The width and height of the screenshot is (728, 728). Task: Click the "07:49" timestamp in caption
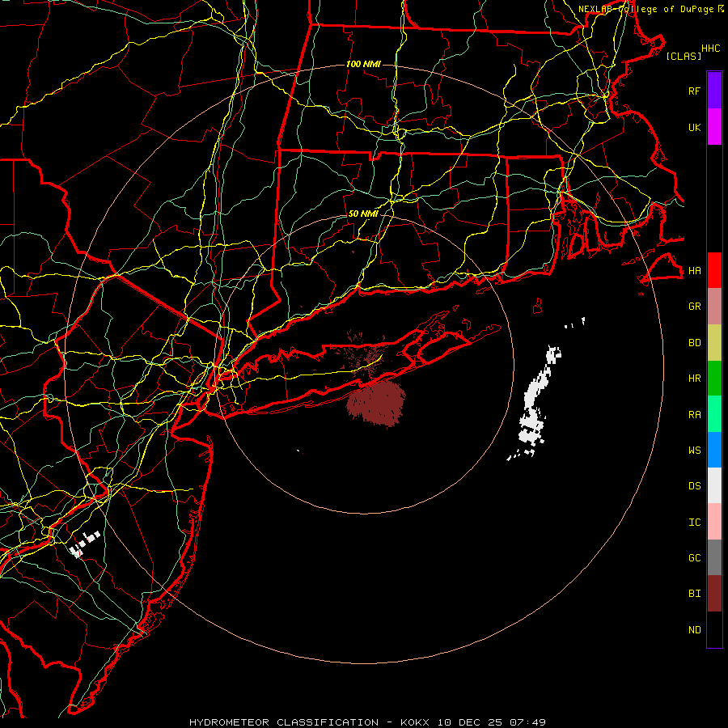tap(527, 722)
